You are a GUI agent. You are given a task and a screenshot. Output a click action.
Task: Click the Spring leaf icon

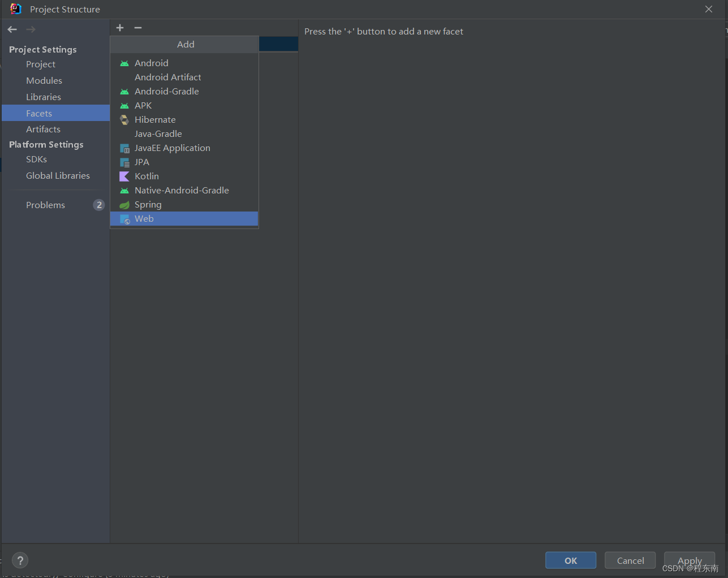124,205
